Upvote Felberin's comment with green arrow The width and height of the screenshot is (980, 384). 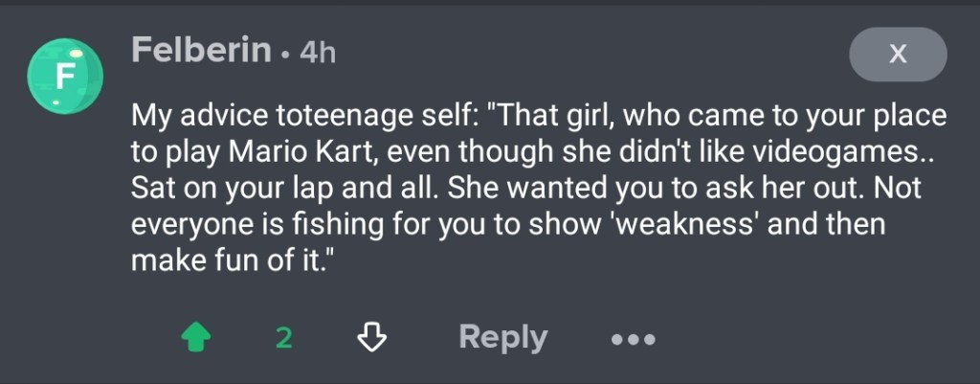[196, 336]
